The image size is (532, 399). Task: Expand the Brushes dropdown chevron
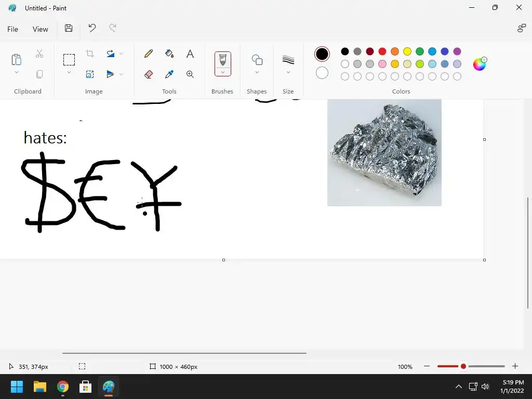coord(222,72)
